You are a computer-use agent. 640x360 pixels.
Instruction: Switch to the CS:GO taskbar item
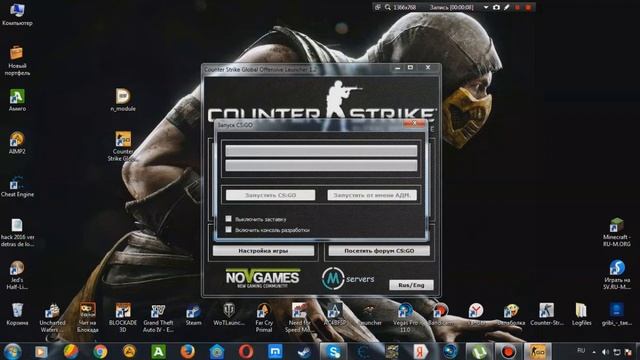click(538, 351)
